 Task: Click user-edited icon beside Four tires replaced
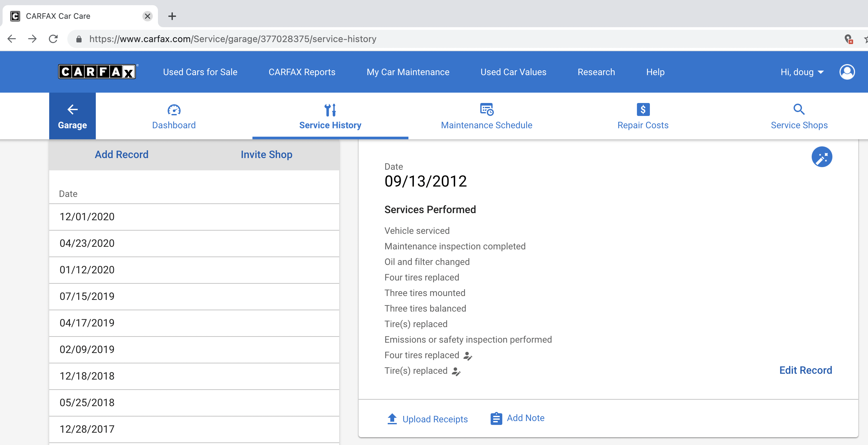coord(468,356)
